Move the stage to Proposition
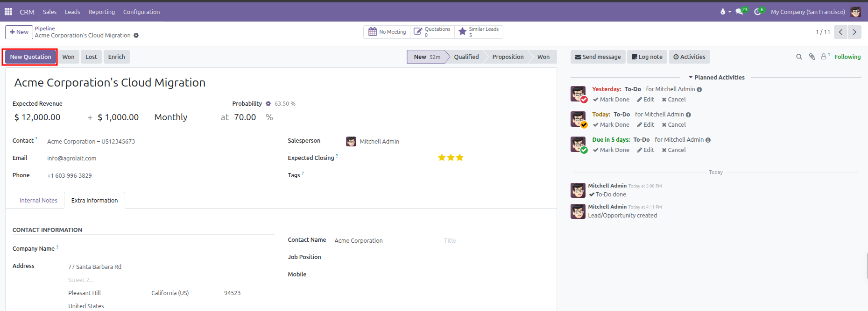 pos(508,57)
